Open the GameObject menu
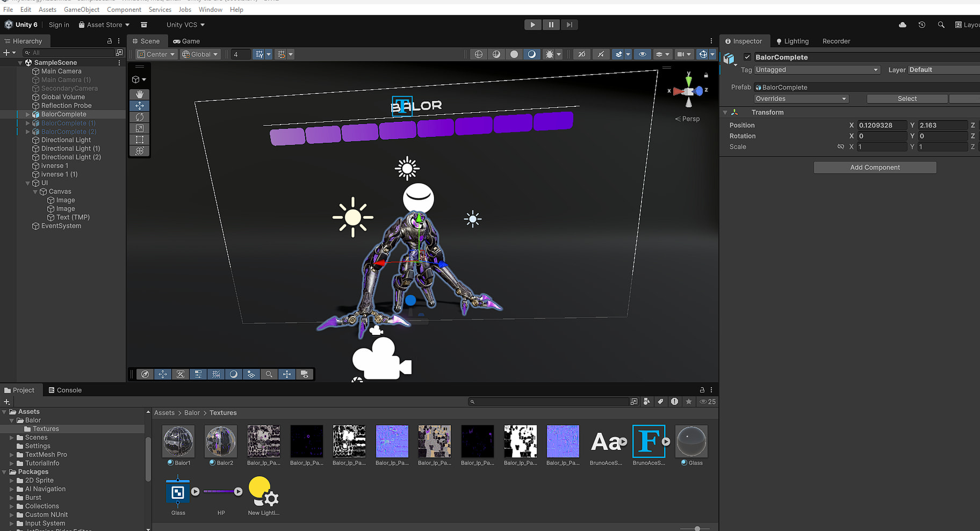 82,10
